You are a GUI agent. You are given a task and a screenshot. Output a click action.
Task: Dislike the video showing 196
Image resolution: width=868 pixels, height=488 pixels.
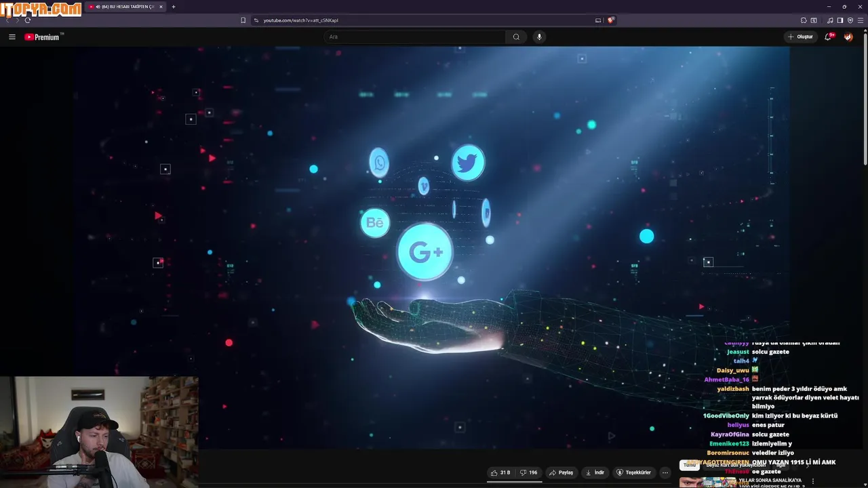(x=529, y=472)
